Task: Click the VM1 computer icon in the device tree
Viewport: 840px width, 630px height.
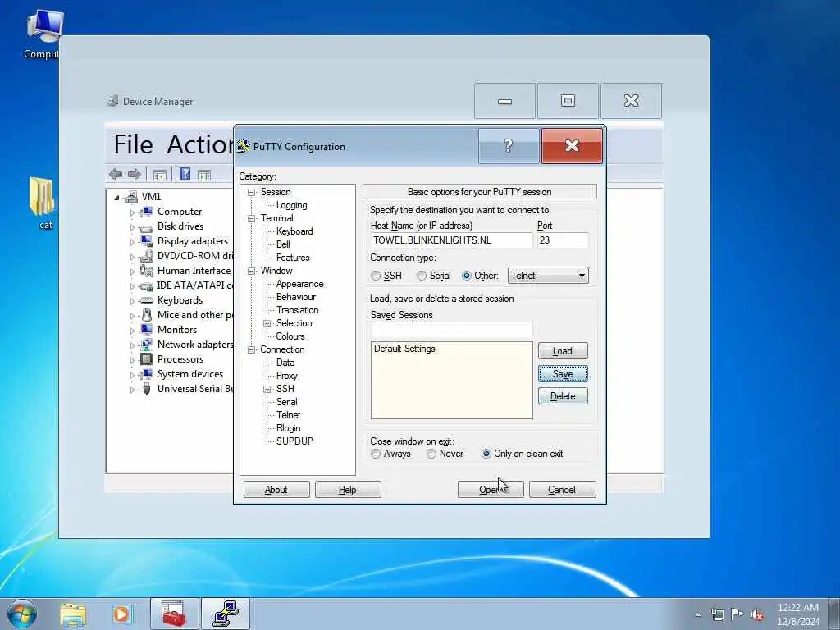Action: (x=131, y=197)
